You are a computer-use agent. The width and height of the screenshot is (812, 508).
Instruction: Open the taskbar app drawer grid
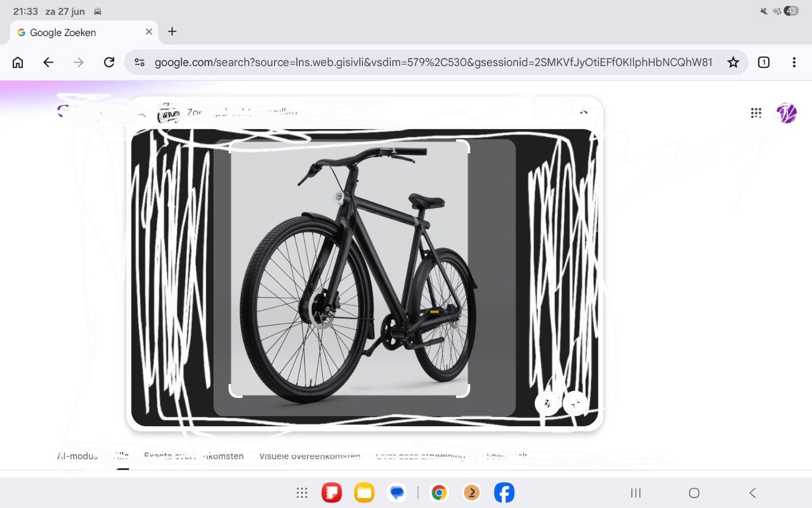(x=302, y=493)
